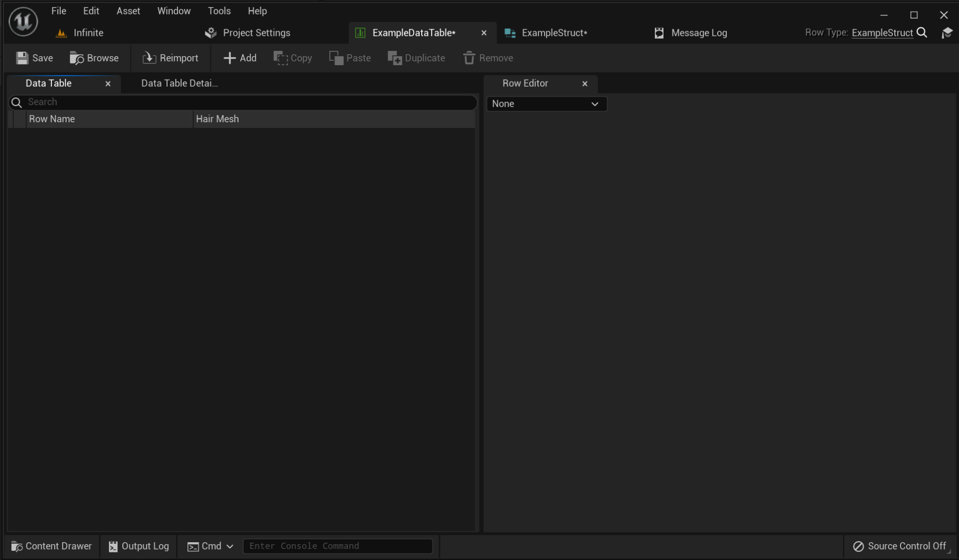Sort by the Row Name column header
Screen dimensions: 959x560
click(109, 119)
